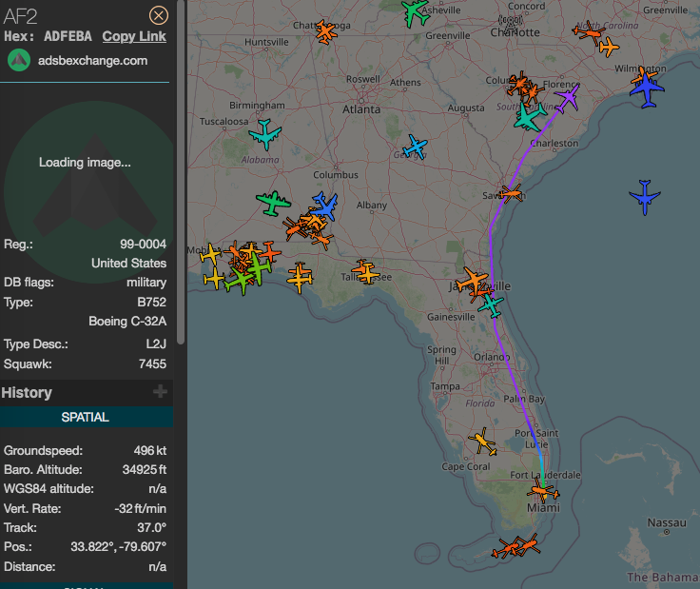
Task: Select the teal aircraft south of Jacksonville
Action: (x=491, y=305)
